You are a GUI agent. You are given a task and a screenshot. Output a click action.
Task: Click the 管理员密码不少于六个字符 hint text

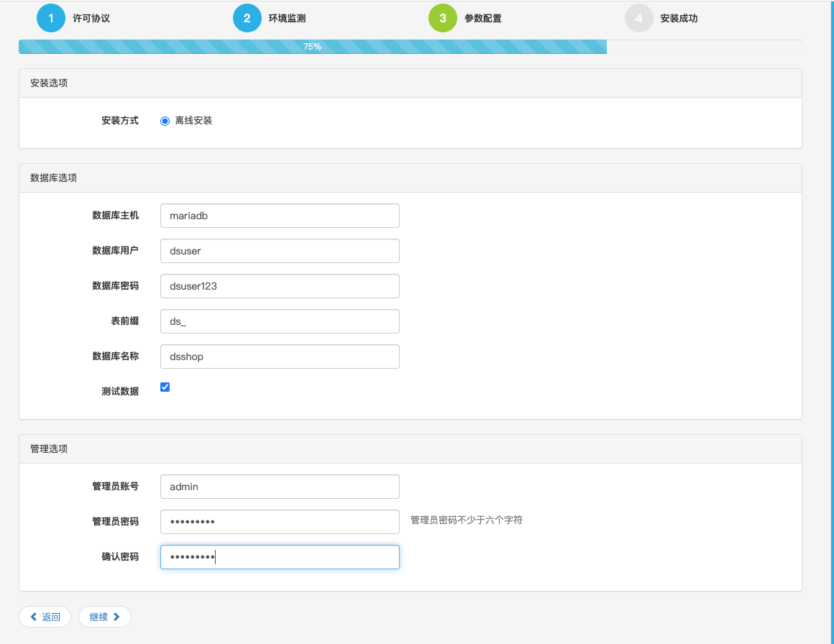point(467,520)
